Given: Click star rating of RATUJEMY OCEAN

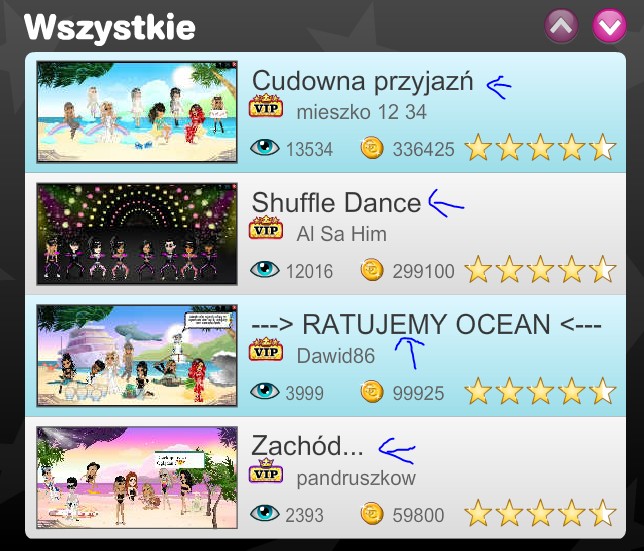Looking at the screenshot, I should pos(540,391).
